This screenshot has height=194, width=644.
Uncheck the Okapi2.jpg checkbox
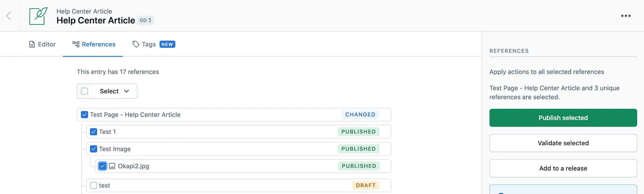pos(103,166)
